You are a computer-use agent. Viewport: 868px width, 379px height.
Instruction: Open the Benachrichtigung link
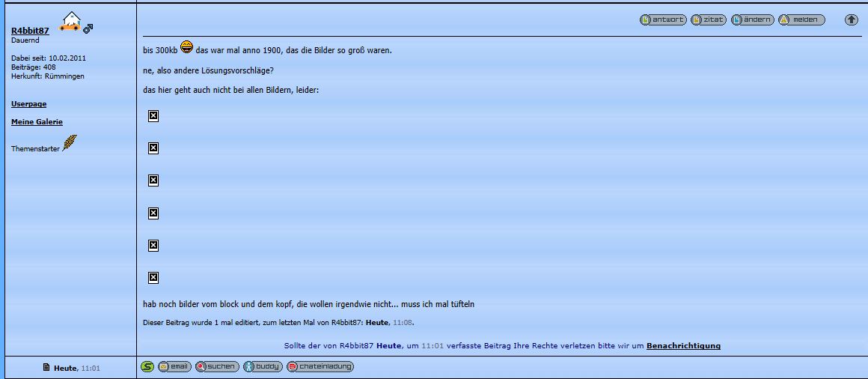pyautogui.click(x=683, y=346)
